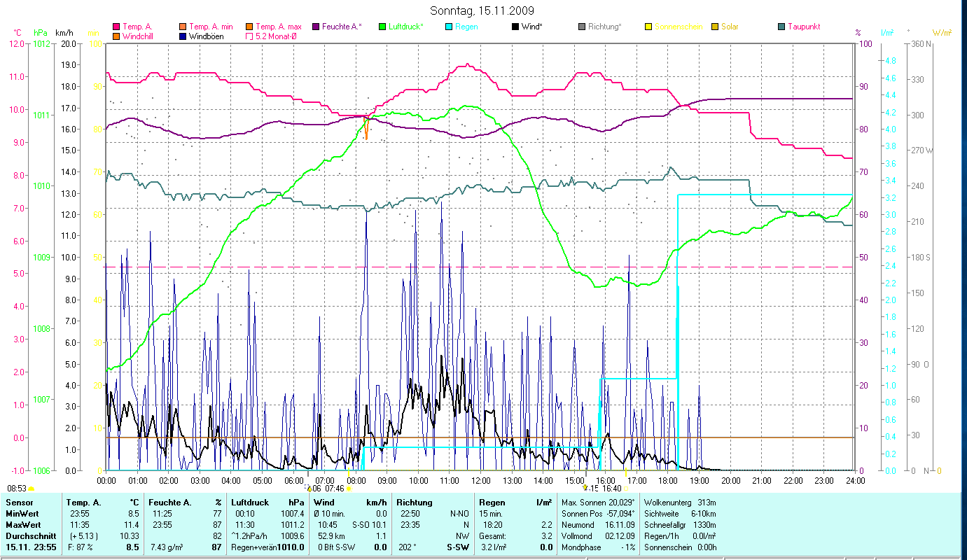This screenshot has height=560, width=967.
Task: Click the W/m² axis unit label
Action: 942,32
